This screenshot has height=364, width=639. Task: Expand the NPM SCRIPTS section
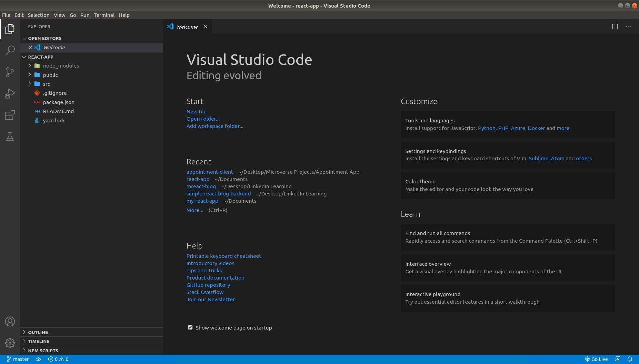(x=43, y=351)
